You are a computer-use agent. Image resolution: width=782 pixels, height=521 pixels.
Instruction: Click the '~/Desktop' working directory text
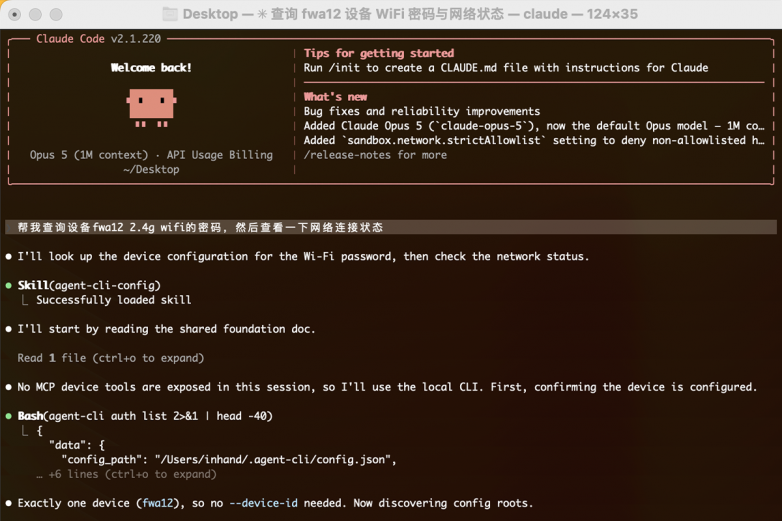pos(151,170)
